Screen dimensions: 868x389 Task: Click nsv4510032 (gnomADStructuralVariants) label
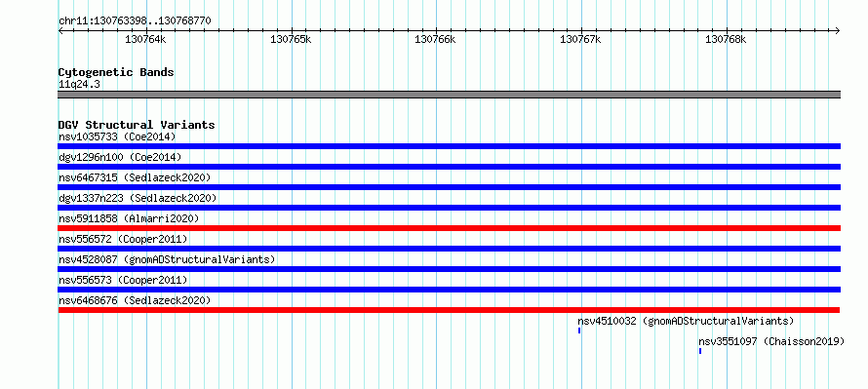[686, 321]
